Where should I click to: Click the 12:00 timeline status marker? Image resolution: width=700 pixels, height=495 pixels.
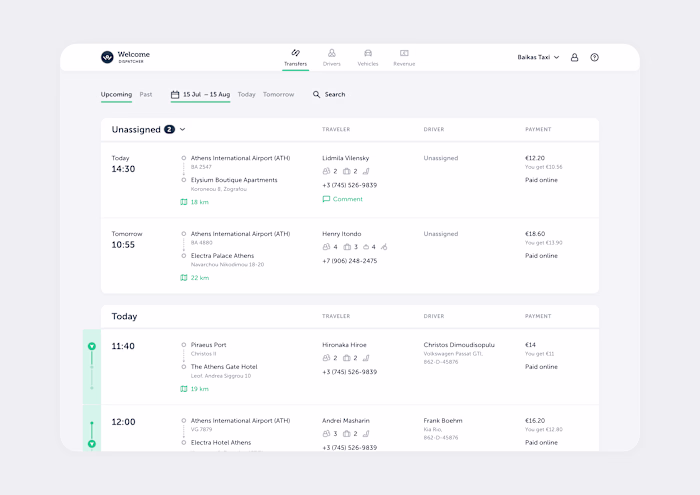(x=92, y=444)
